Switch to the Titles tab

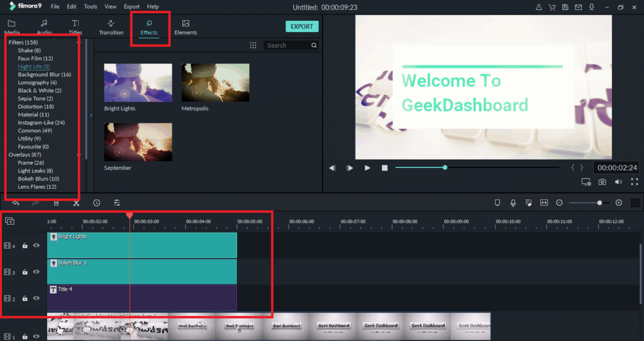[75, 27]
